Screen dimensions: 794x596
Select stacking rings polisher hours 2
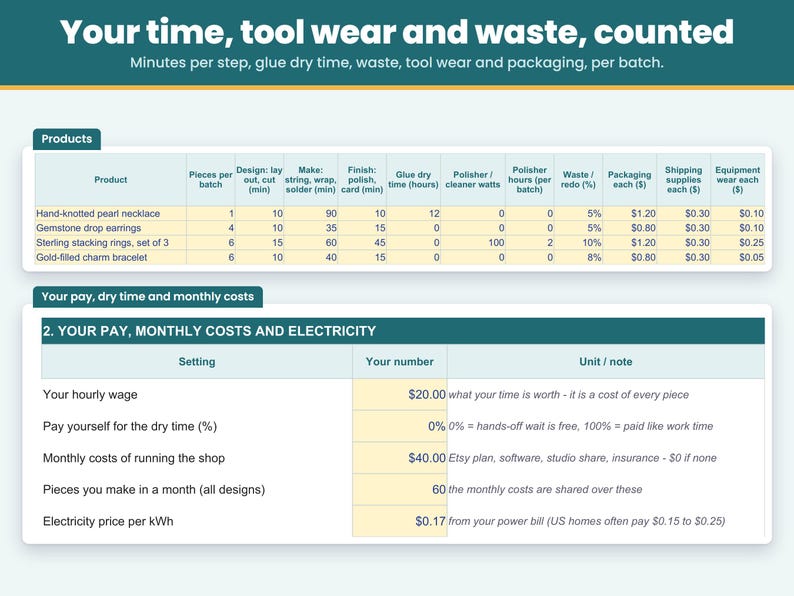(530, 243)
